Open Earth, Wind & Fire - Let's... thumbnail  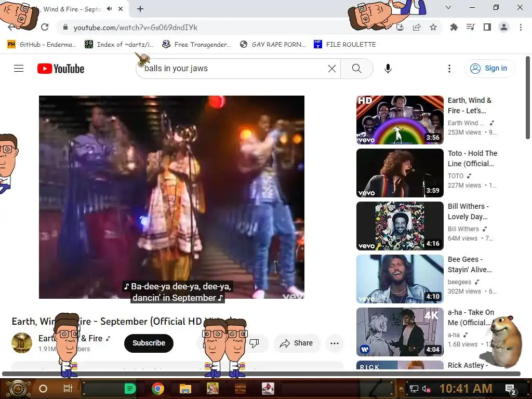pos(400,120)
